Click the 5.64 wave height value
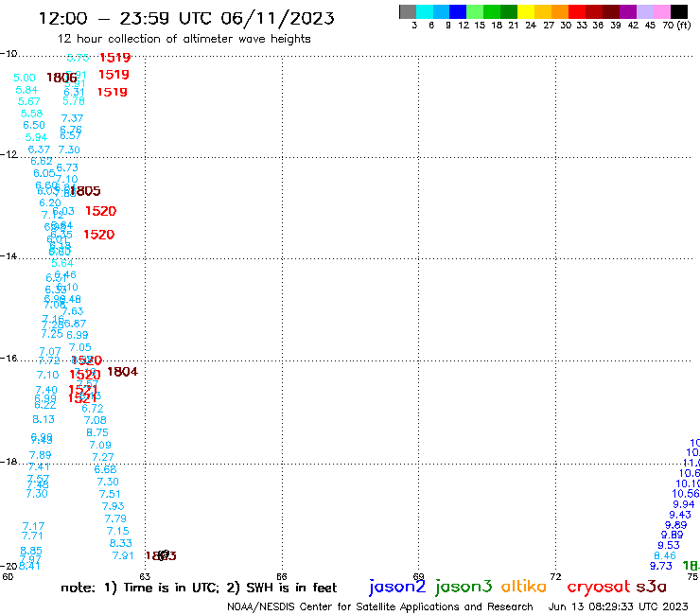This screenshot has height=615, width=700. point(62,264)
